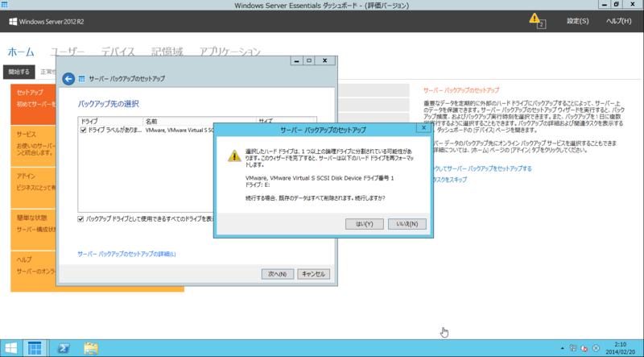
Task: Select the 開始する sub-tab
Action: [19, 72]
